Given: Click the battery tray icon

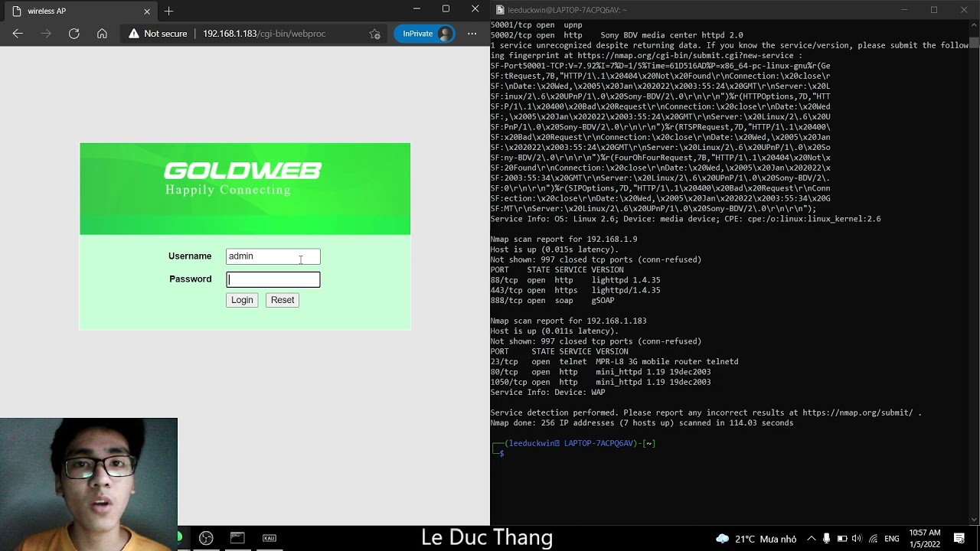Looking at the screenshot, I should [842, 538].
